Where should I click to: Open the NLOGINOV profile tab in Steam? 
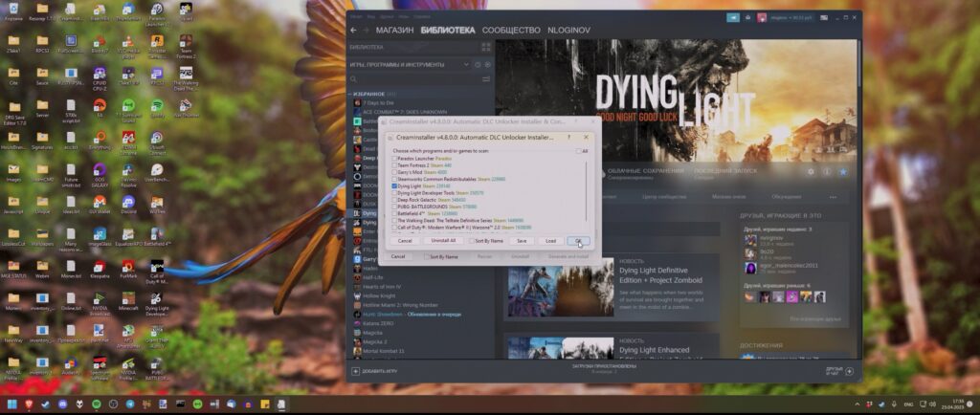coord(568,30)
